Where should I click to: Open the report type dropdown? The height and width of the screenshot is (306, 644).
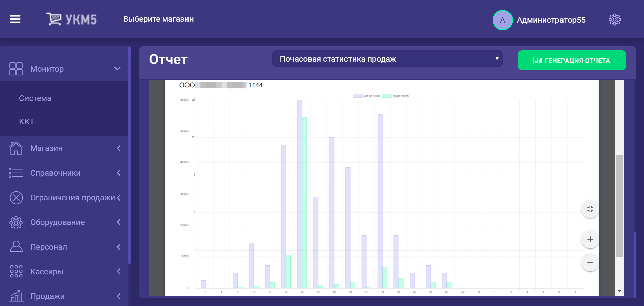point(387,59)
